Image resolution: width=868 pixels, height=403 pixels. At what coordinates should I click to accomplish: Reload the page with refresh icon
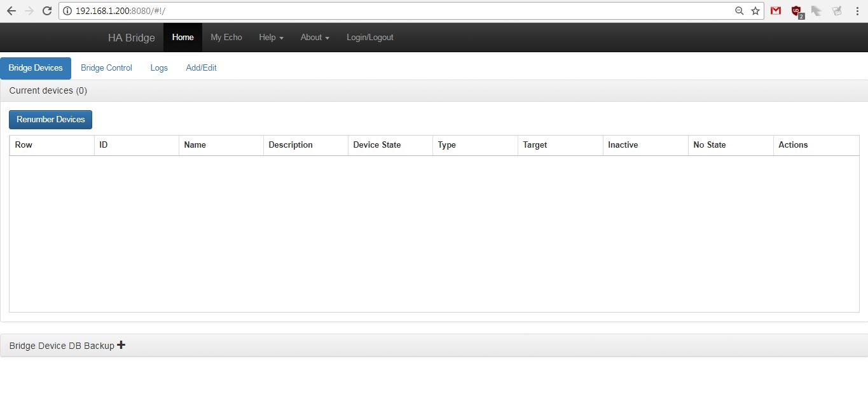(46, 11)
